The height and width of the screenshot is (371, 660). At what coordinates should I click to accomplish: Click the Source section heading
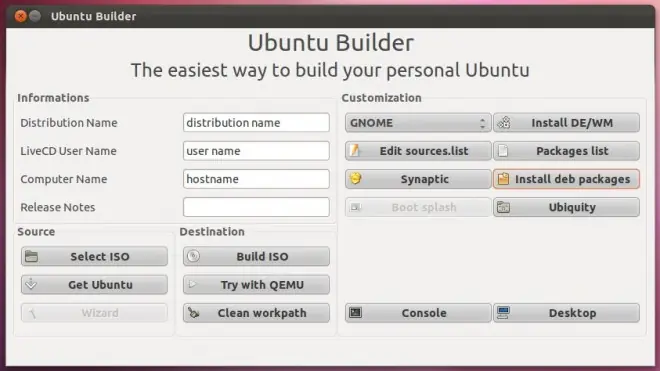(36, 232)
